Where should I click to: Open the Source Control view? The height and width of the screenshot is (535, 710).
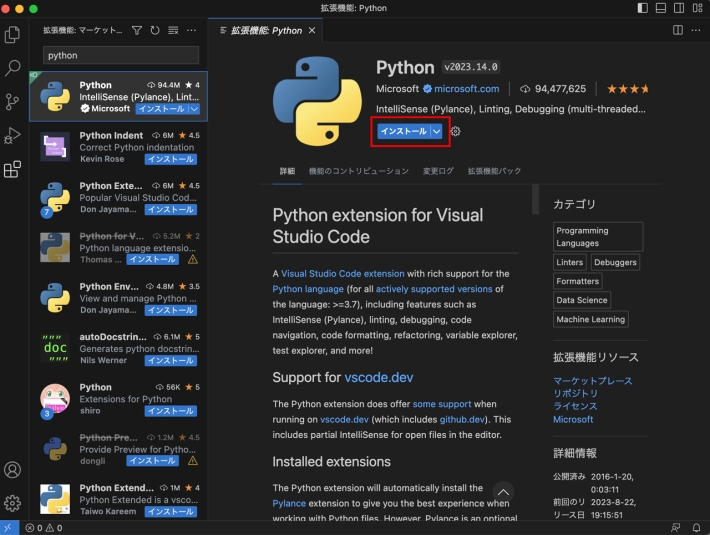point(13,102)
